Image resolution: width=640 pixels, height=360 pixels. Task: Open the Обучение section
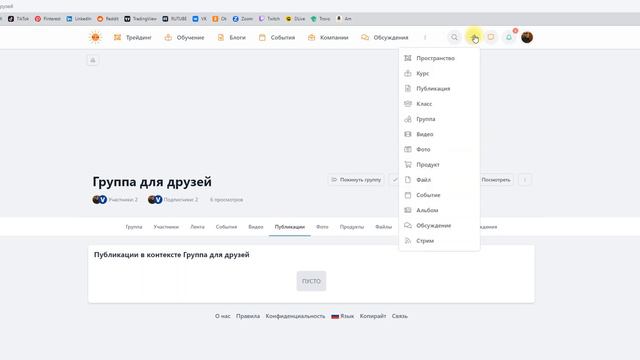pyautogui.click(x=184, y=38)
